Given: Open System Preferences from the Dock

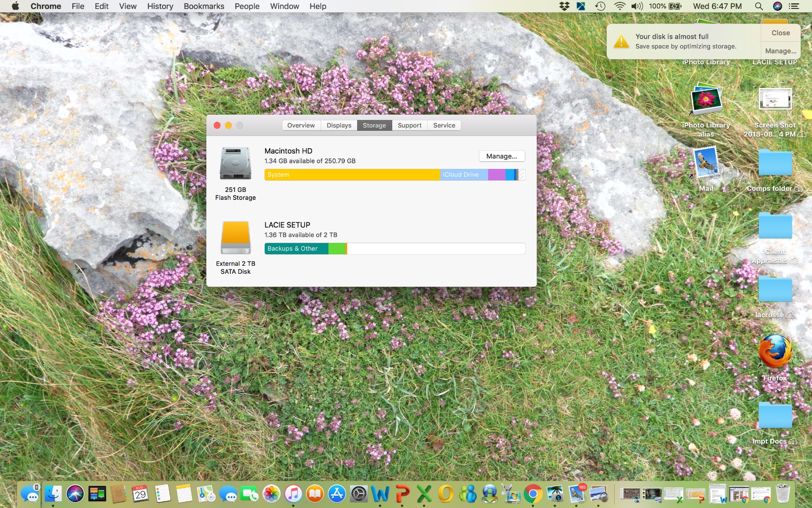Looking at the screenshot, I should click(358, 494).
